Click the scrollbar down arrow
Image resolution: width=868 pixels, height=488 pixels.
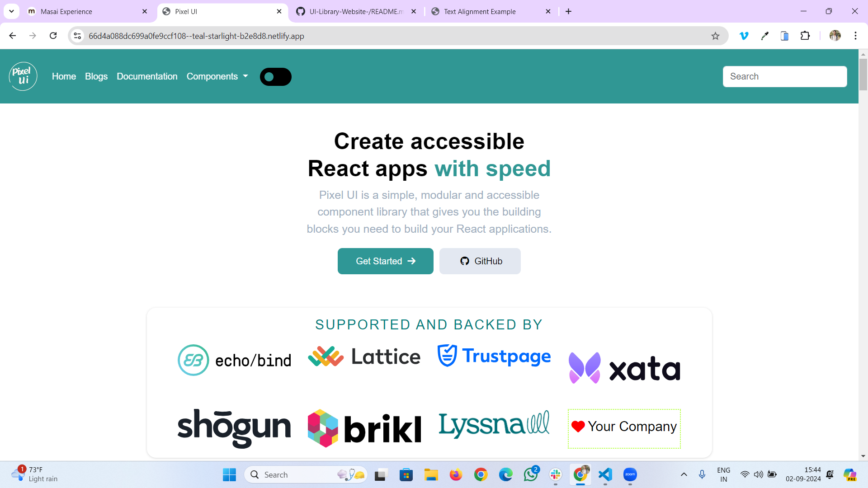863,456
